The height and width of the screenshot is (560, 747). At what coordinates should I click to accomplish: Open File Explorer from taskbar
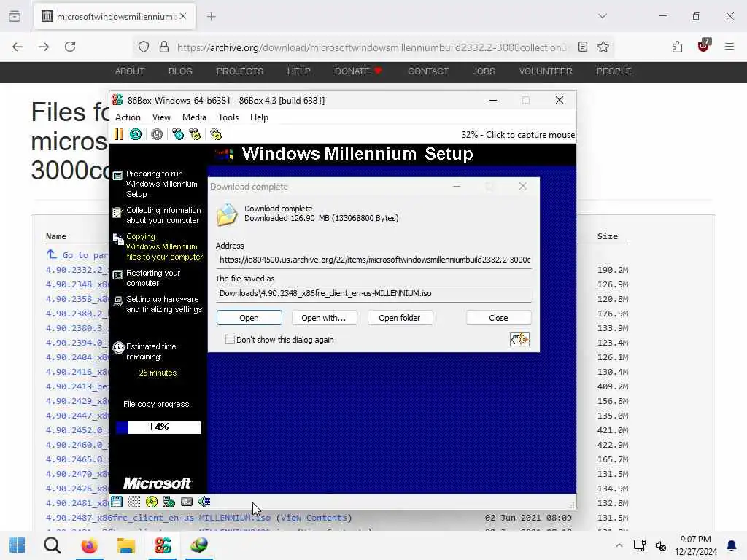pos(125,545)
